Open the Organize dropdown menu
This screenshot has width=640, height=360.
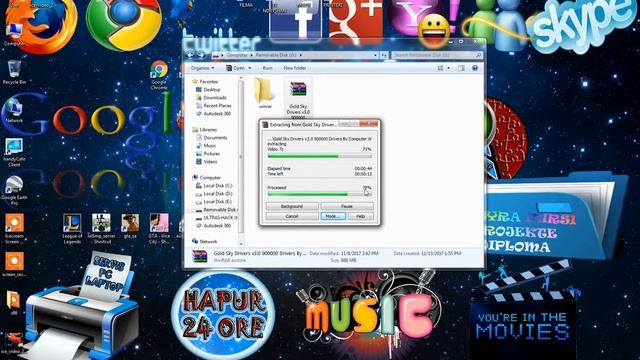(202, 68)
